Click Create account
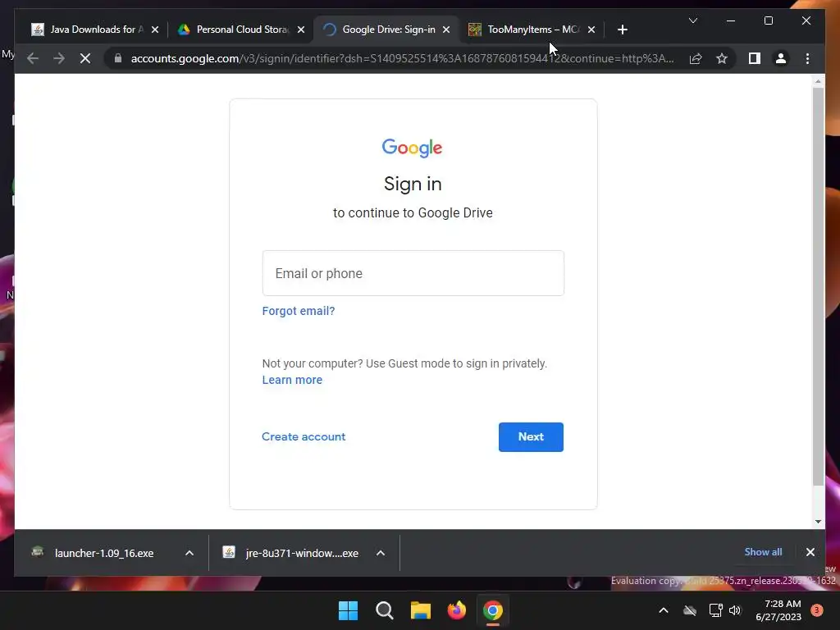The width and height of the screenshot is (840, 630). [x=304, y=436]
